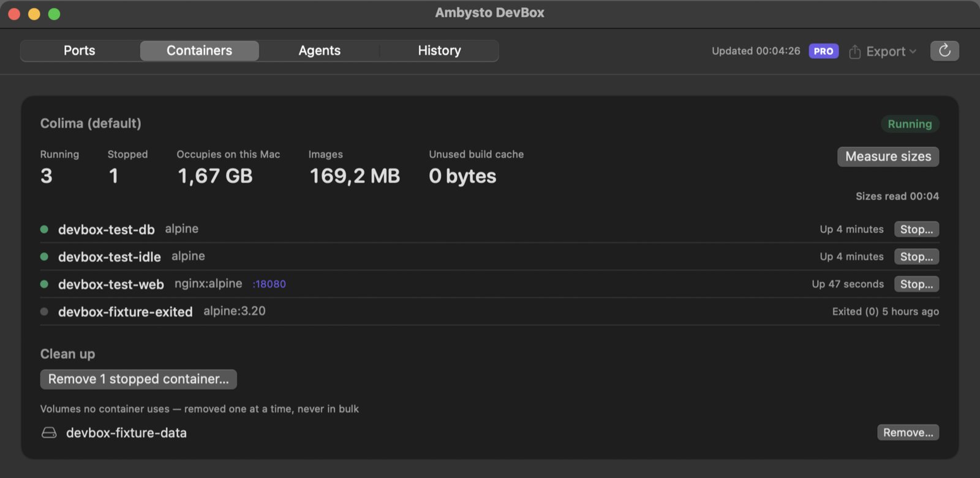Click the 0 bytes build cache value
Viewport: 980px width, 478px height.
[x=462, y=176]
